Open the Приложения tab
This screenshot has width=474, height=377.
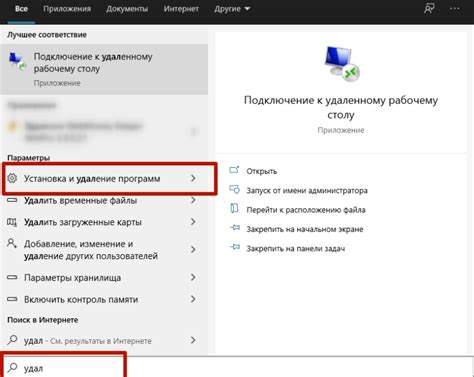pos(67,9)
